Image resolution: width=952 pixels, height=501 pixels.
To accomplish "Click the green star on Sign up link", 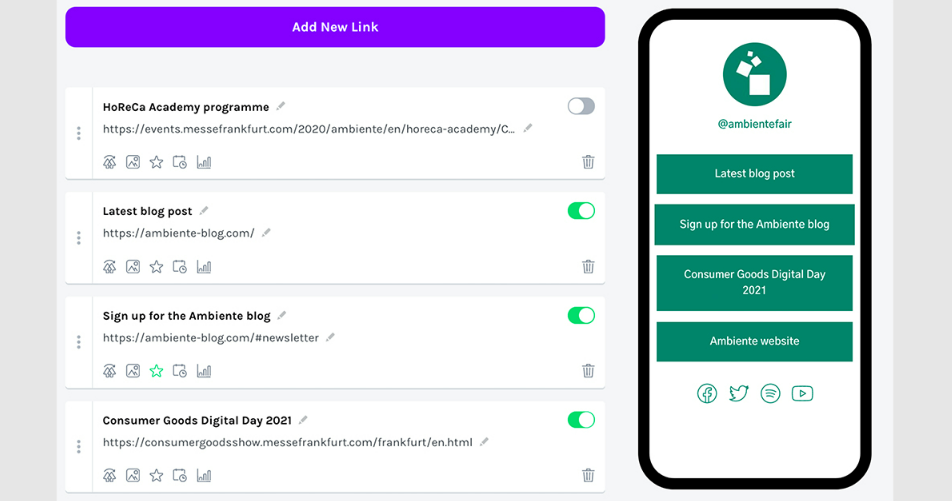I will [x=157, y=371].
